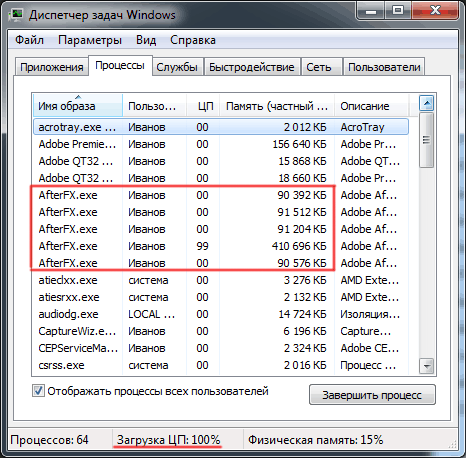Switch to the Службы tab
Image resolution: width=466 pixels, height=458 pixels.
pyautogui.click(x=177, y=67)
